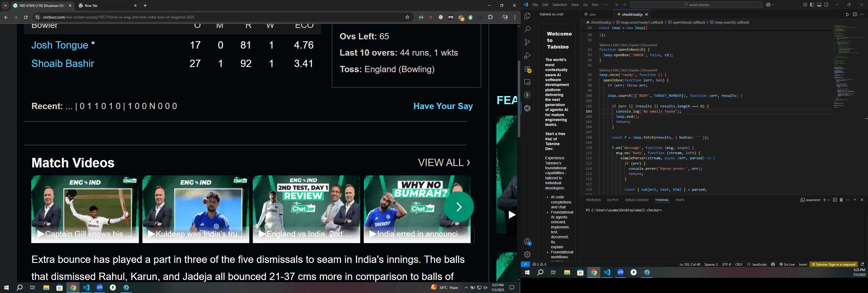Image resolution: width=868 pixels, height=293 pixels.
Task: Open the Run menu in VS Code
Action: point(595,5)
